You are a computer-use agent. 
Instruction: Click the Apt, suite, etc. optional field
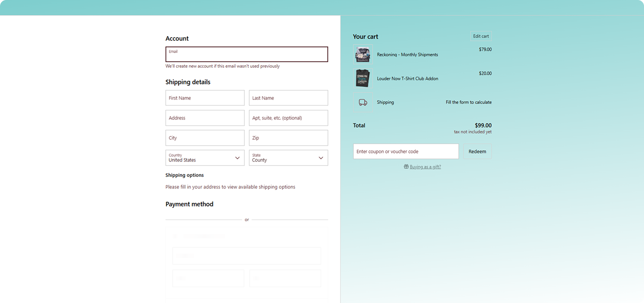coord(288,118)
